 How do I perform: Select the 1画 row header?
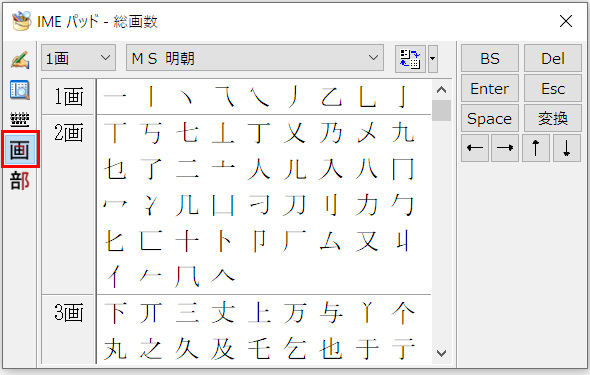point(68,96)
